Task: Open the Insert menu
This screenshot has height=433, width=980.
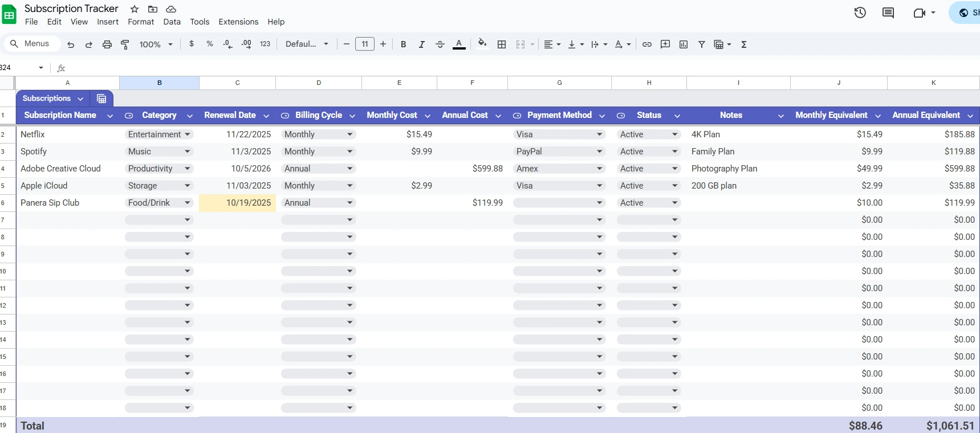Action: (108, 22)
